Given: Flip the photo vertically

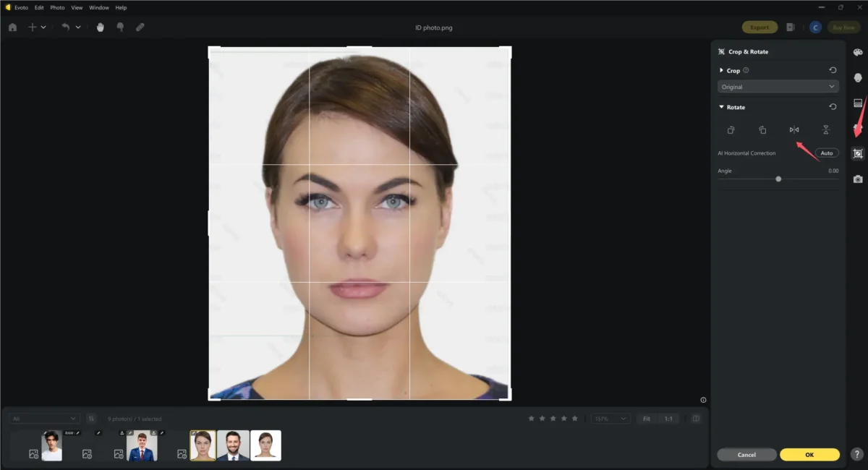Looking at the screenshot, I should click(x=826, y=130).
